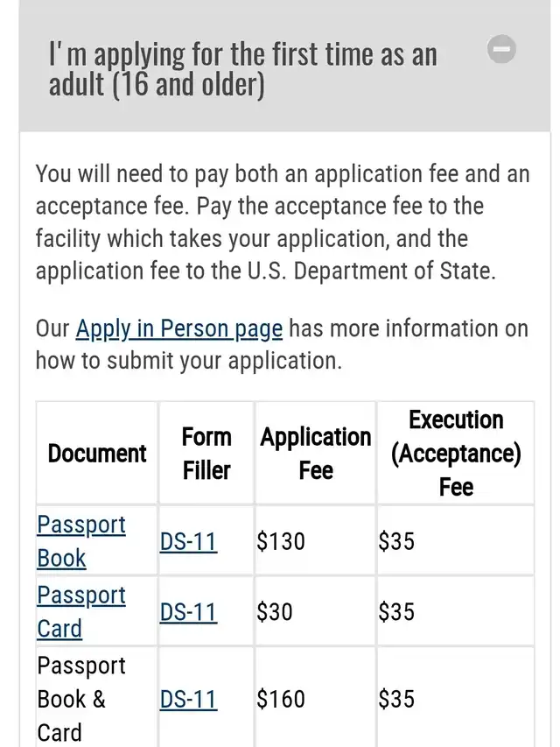Click the $35 fee in Passport Book row
The image size is (560, 747).
point(396,541)
